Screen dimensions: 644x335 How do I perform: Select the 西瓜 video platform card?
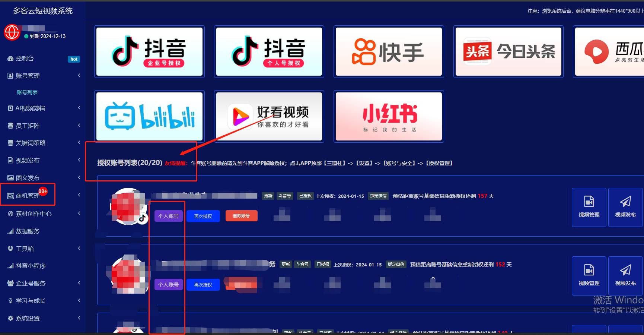[x=609, y=51]
